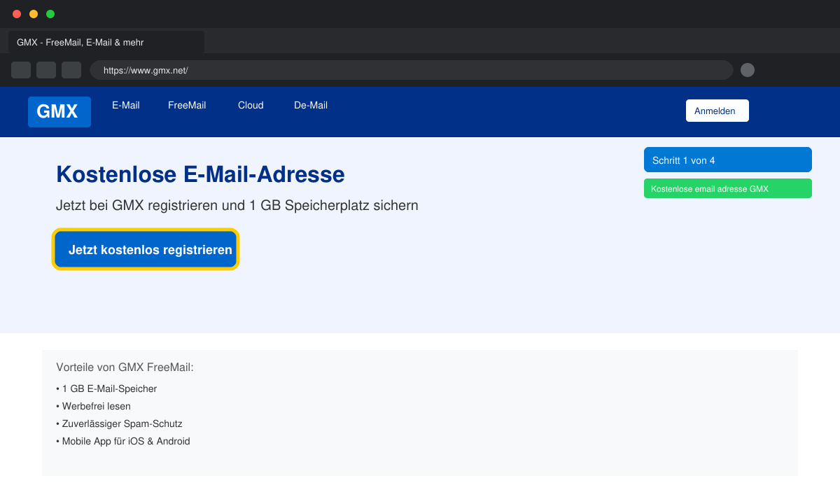The image size is (840, 504).
Task: Open the De-Mail navigation item
Action: coord(311,106)
